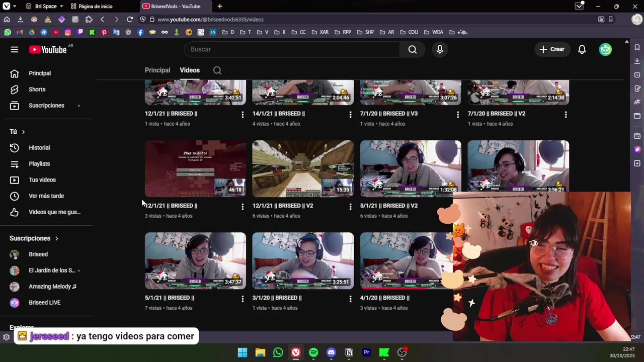Open Facebook bookmark in bookmarks bar
Screen dimensions: 644x362
(140, 32)
